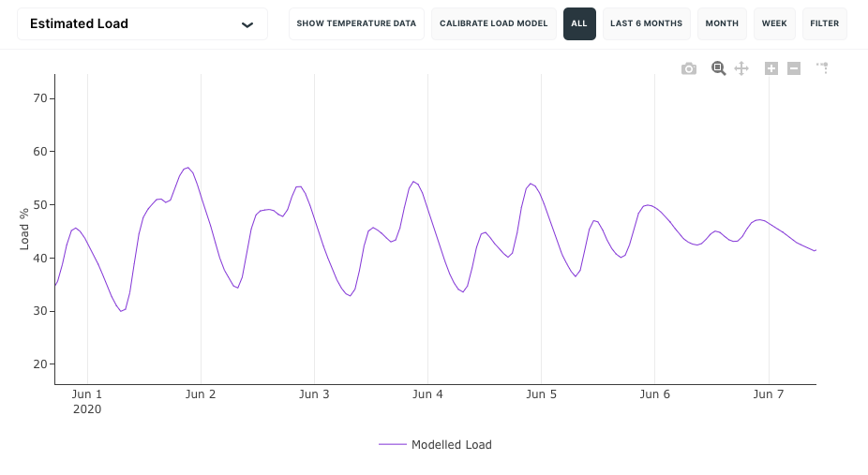
Task: Click the purple Modelled Load legend line
Action: tap(393, 445)
